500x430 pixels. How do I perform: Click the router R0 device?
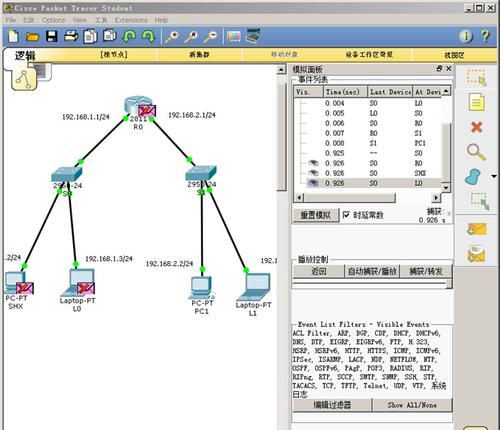135,105
